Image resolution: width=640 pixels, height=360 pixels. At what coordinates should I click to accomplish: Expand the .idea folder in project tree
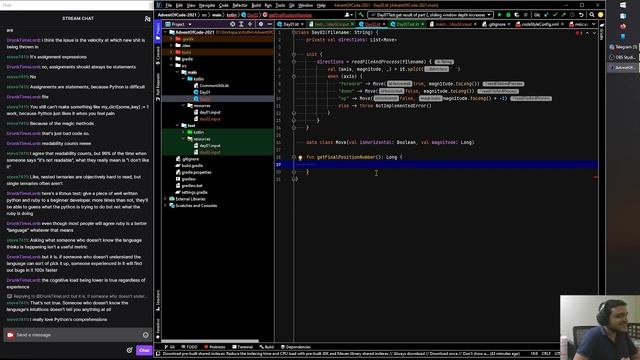pos(171,45)
